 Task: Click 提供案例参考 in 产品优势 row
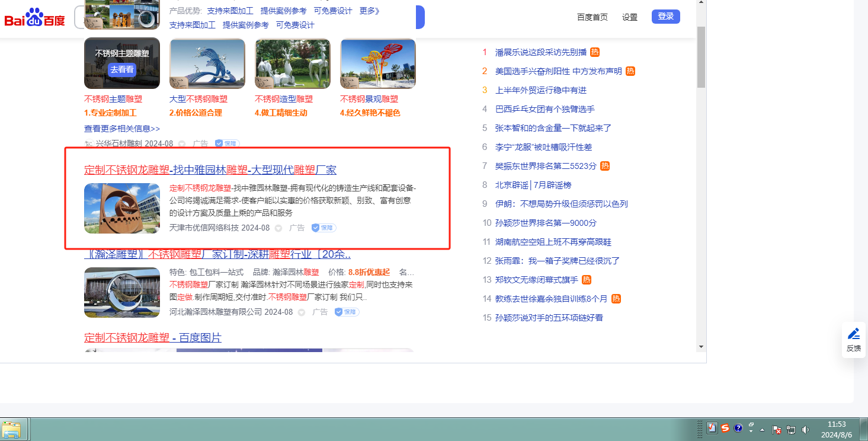284,11
